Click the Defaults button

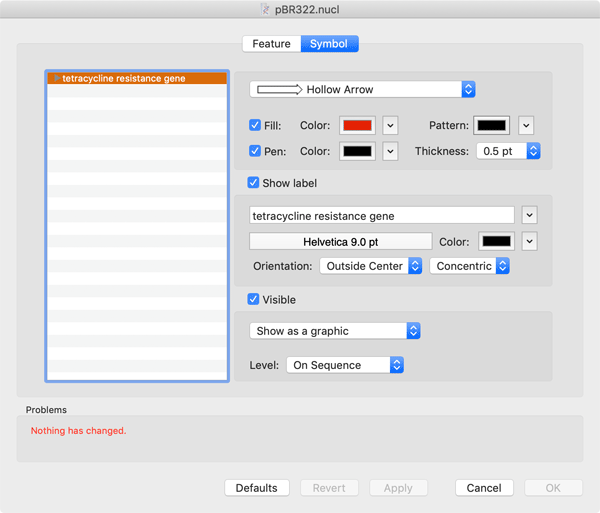tap(257, 488)
